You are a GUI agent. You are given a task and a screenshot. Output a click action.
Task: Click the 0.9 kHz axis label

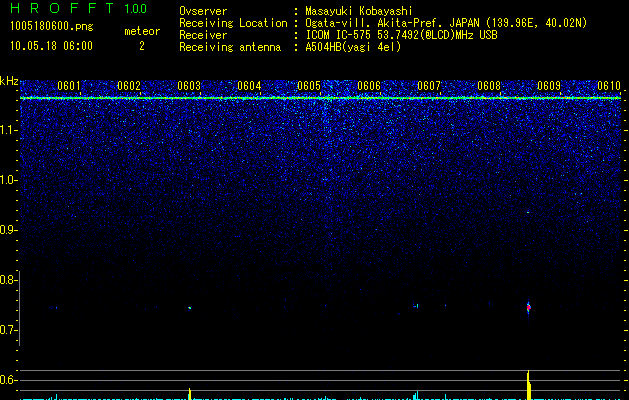point(8,230)
